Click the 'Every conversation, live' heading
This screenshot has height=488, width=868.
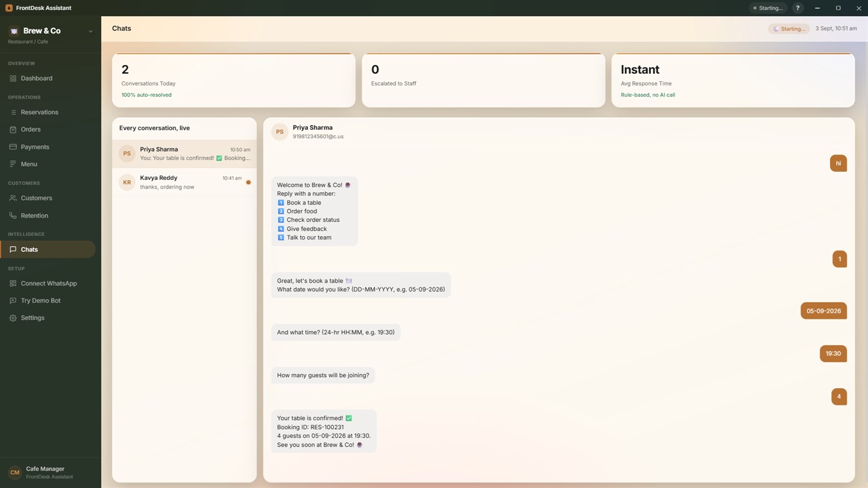click(154, 128)
